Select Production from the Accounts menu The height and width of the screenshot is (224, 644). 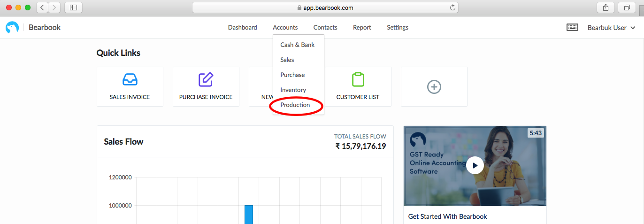[x=295, y=105]
